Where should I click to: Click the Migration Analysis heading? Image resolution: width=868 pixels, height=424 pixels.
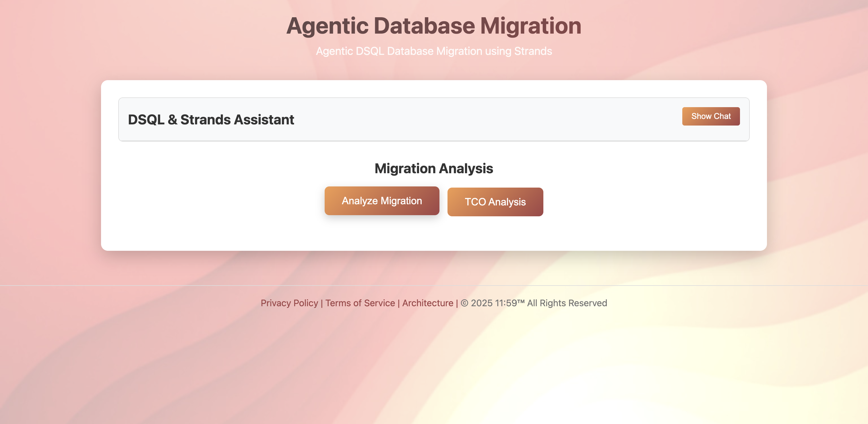click(434, 168)
